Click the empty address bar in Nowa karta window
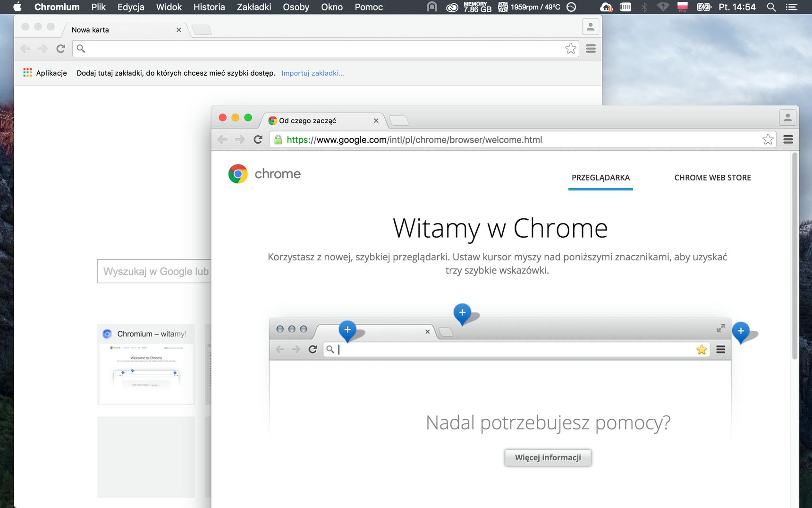Image resolution: width=812 pixels, height=508 pixels. (x=326, y=48)
